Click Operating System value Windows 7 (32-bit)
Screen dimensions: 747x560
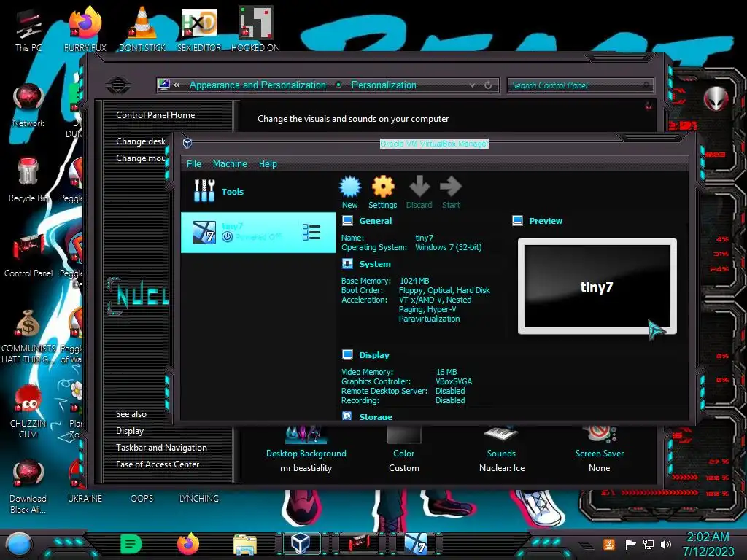pos(449,247)
